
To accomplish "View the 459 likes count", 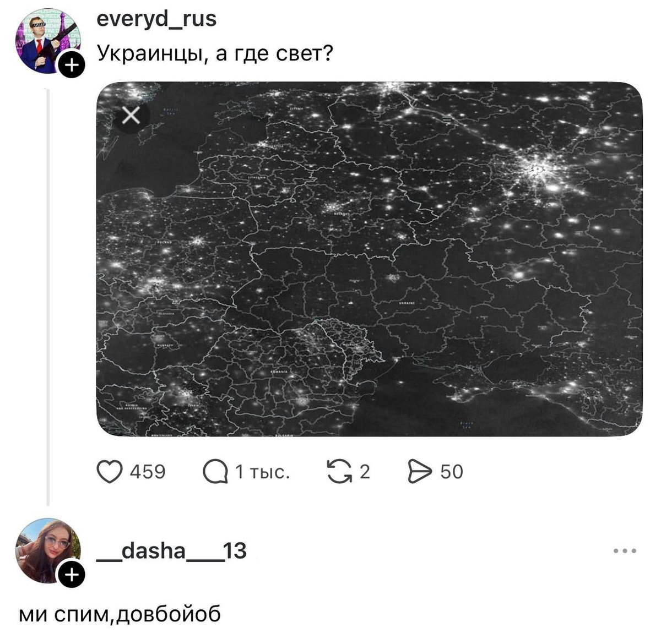I will (148, 472).
